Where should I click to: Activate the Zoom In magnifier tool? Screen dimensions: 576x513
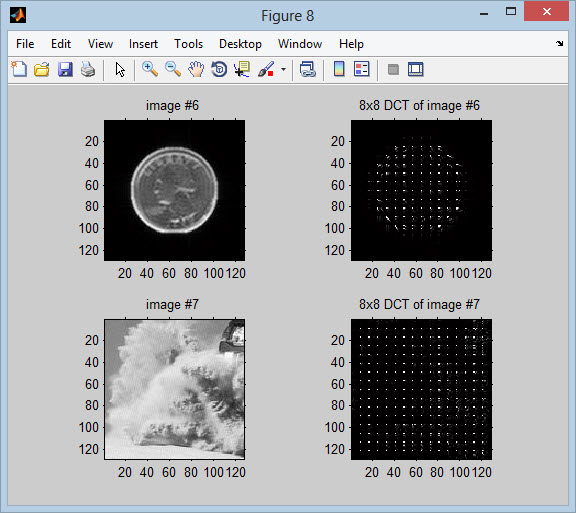click(150, 69)
